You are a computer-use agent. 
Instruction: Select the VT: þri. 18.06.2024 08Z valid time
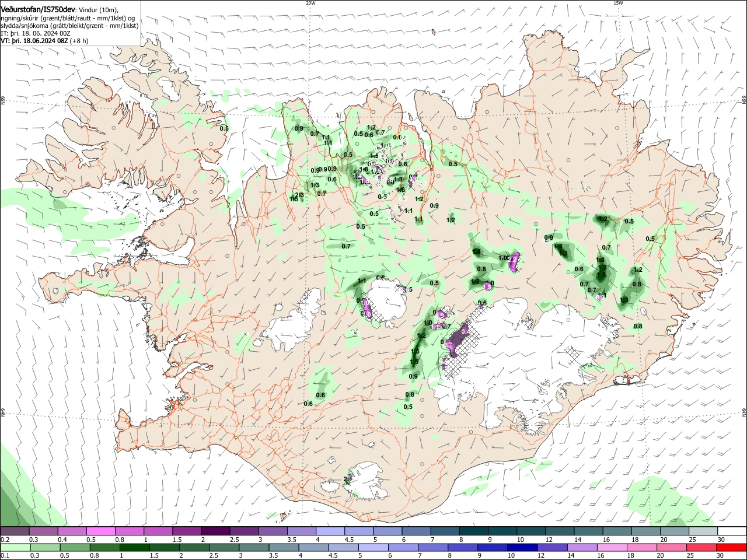point(34,41)
